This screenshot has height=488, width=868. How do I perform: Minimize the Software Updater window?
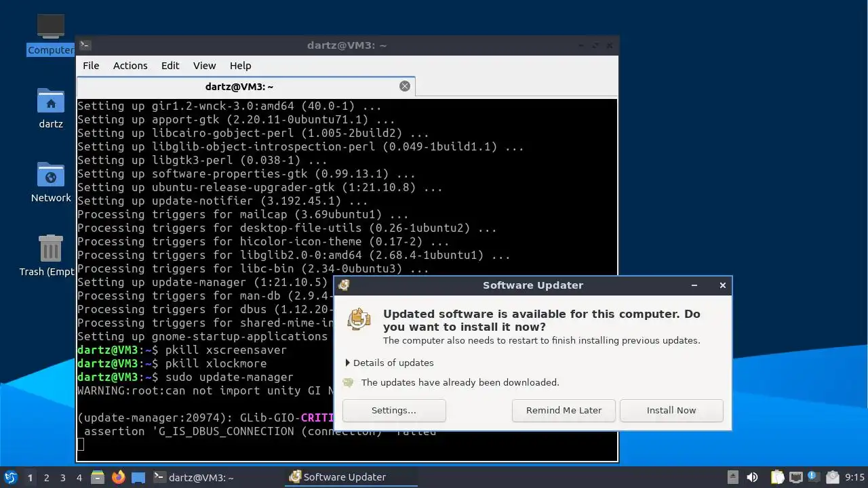click(x=694, y=285)
